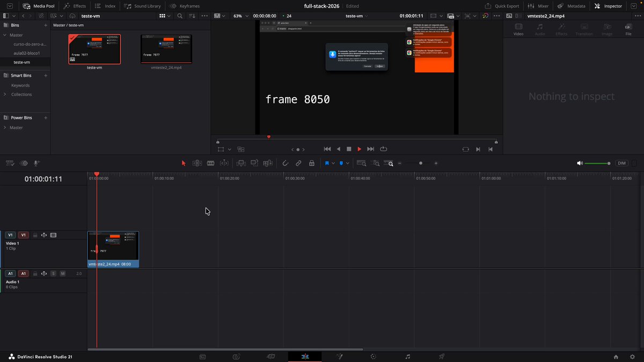644x362 pixels.
Task: Click the timeline zoom slider handle
Action: (x=421, y=163)
